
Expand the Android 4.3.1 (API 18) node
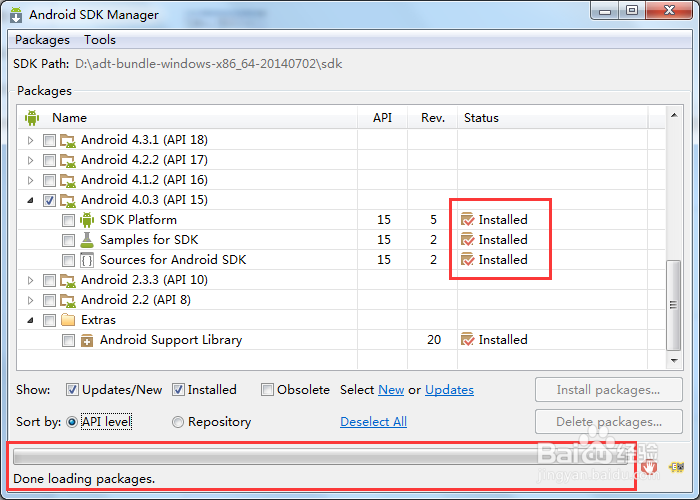30,141
